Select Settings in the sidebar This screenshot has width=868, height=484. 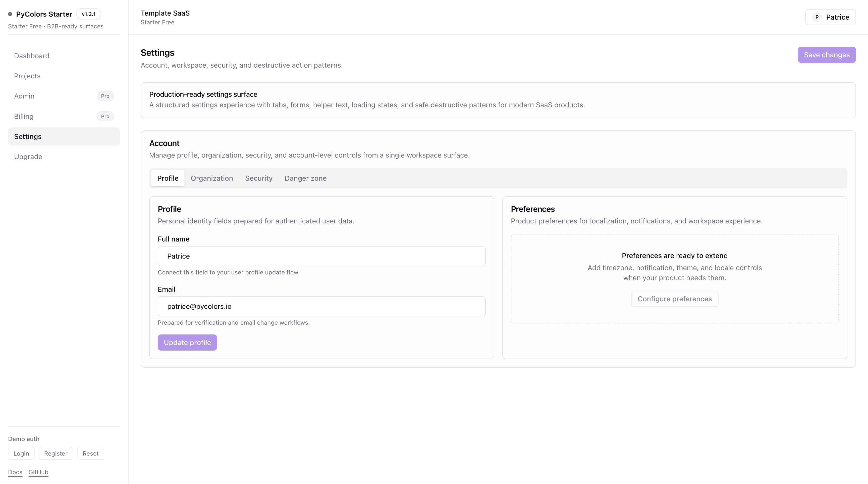point(64,136)
